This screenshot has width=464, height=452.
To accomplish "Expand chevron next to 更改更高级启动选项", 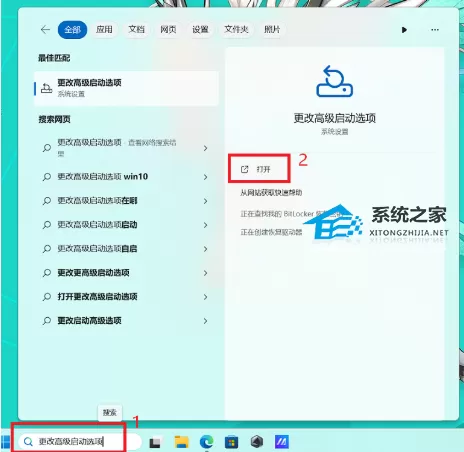I will [x=206, y=273].
